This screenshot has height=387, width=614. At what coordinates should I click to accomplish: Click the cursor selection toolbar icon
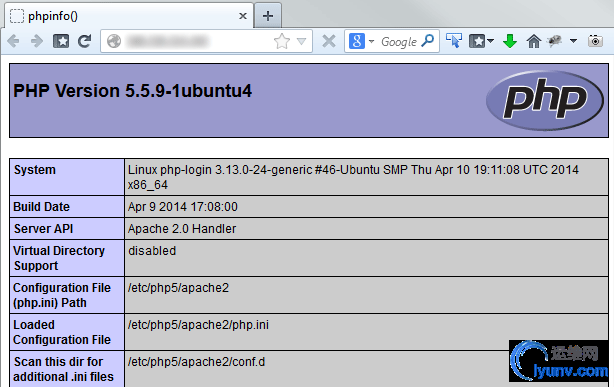coord(454,41)
